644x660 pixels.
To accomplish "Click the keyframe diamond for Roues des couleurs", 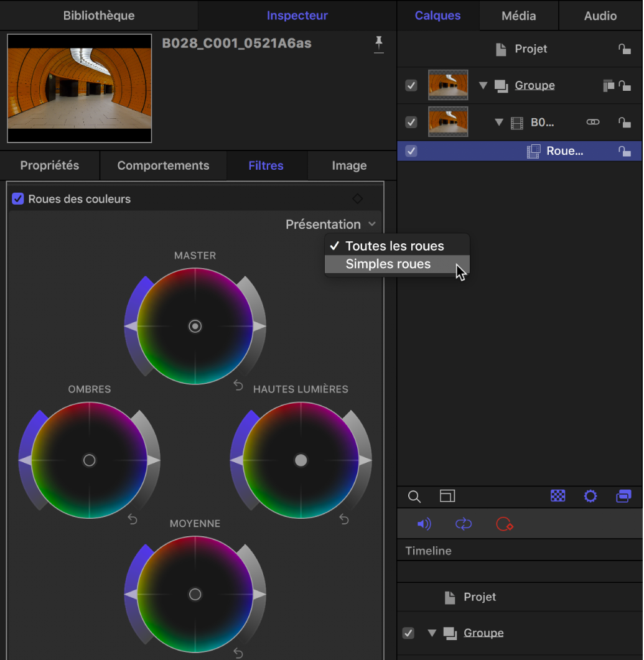I will coord(357,199).
